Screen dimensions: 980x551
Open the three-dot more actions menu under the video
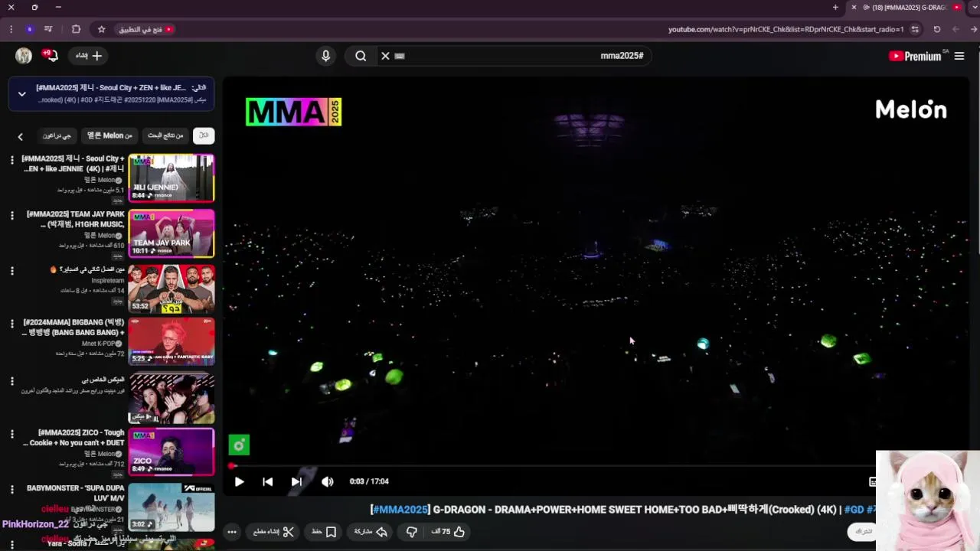(x=232, y=532)
